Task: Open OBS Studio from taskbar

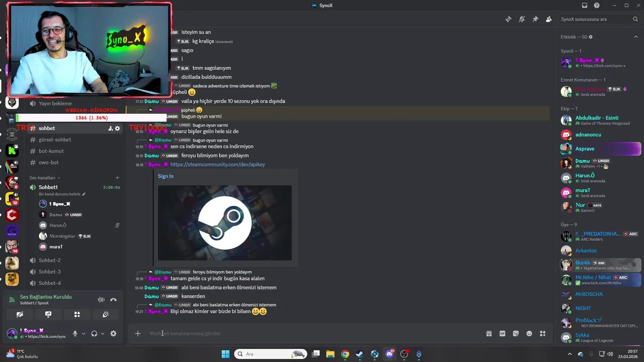Action: click(404, 354)
